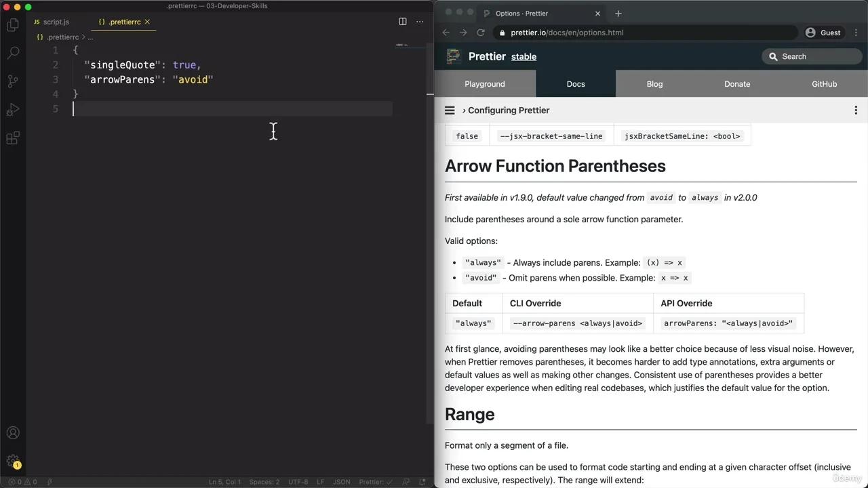The height and width of the screenshot is (488, 868).
Task: Reload the Prettier docs page
Action: point(481,33)
